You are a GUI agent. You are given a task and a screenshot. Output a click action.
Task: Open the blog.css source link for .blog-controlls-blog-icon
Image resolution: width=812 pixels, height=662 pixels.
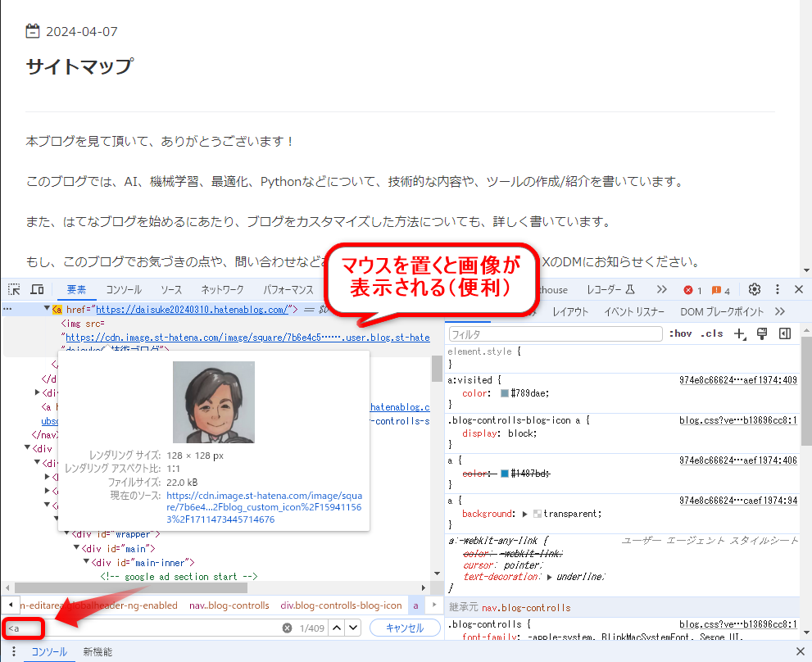738,420
